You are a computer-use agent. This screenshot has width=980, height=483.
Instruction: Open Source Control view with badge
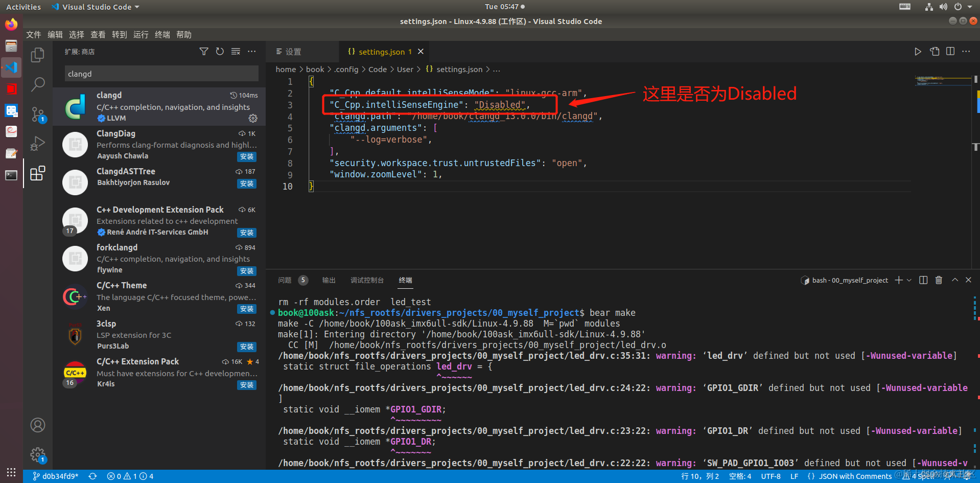click(38, 114)
